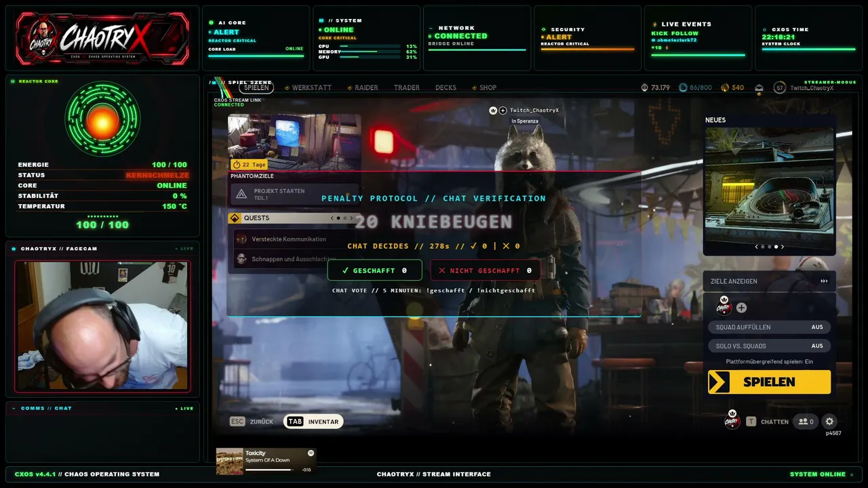
Task: Click the coin currency icon for 73.179
Action: (x=644, y=87)
